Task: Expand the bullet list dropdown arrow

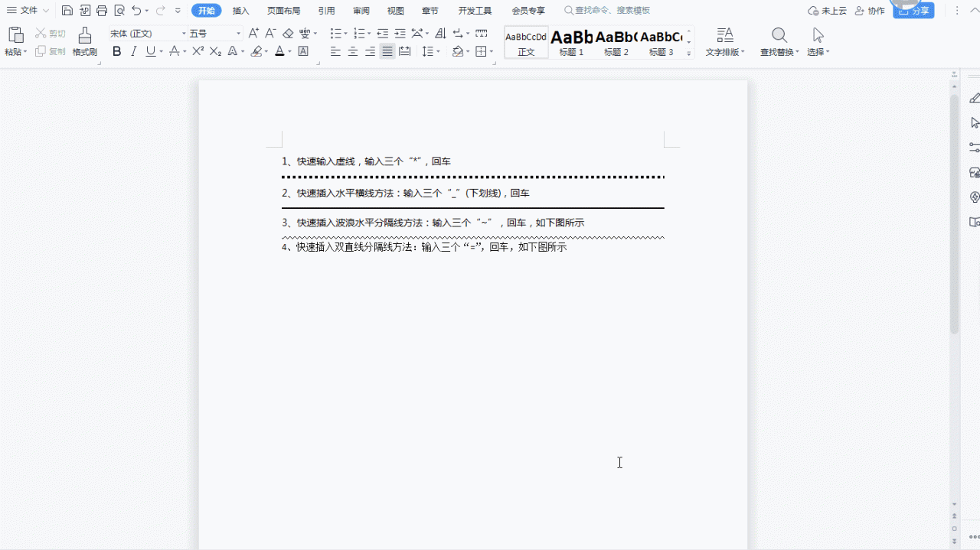Action: 345,34
